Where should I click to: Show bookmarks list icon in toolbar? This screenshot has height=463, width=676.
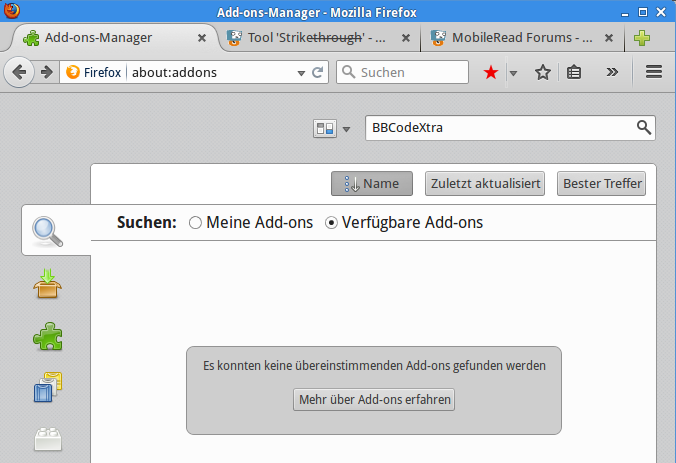point(574,72)
